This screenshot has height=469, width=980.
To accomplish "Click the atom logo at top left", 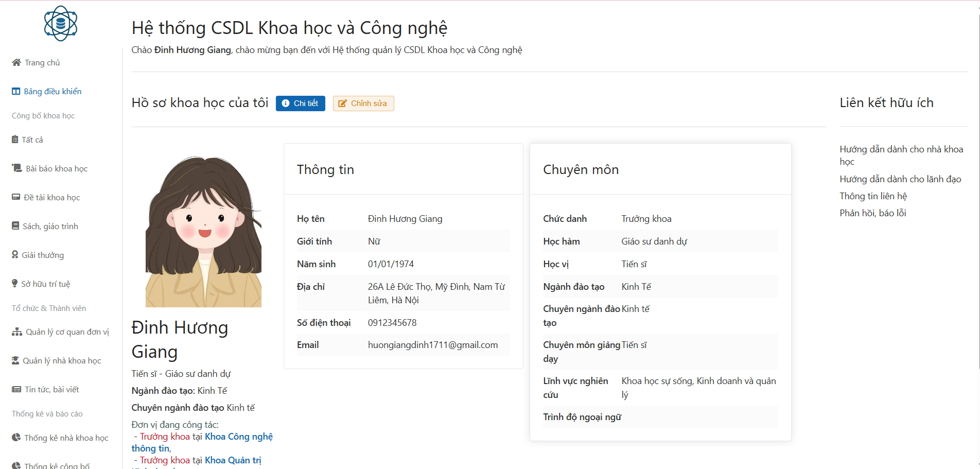I will 61,23.
